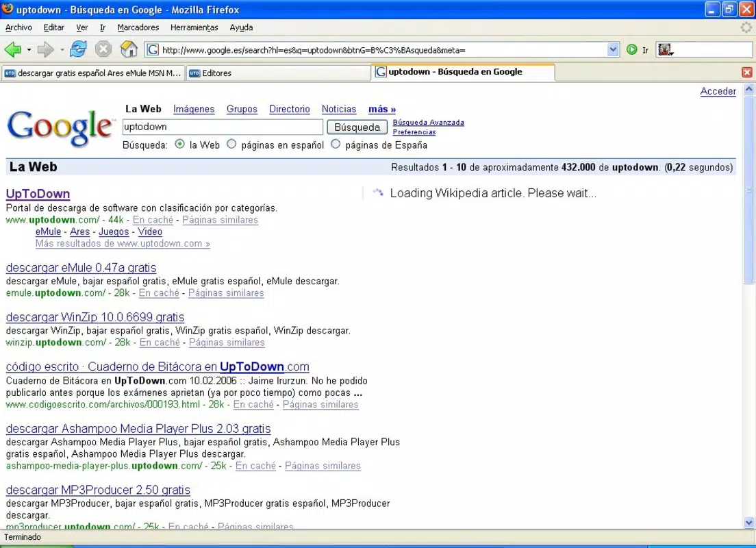756x548 pixels.
Task: Open the Grupos link
Action: point(242,109)
